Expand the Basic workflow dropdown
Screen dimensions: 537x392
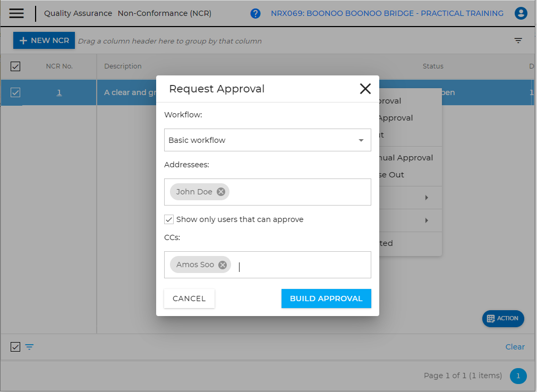click(x=361, y=140)
